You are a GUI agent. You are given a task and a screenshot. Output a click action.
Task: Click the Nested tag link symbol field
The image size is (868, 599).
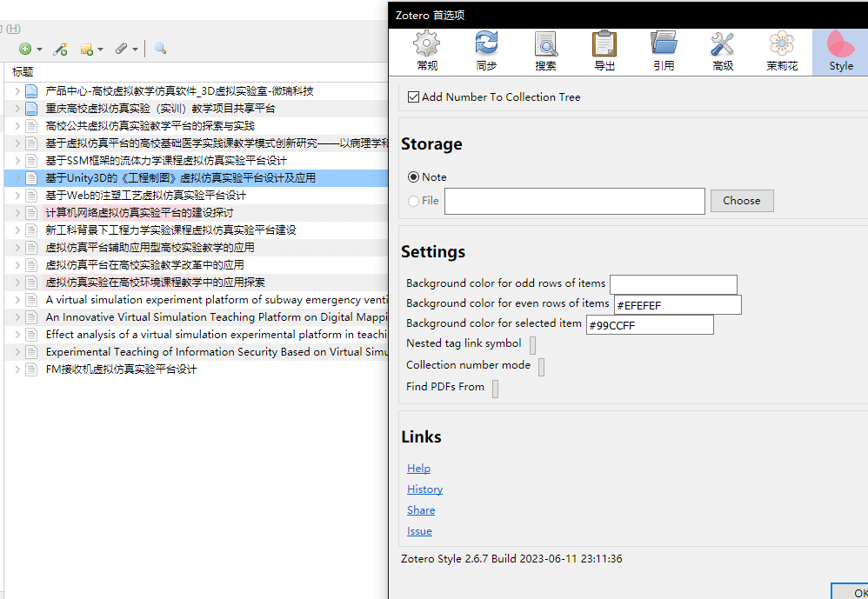[x=533, y=345]
